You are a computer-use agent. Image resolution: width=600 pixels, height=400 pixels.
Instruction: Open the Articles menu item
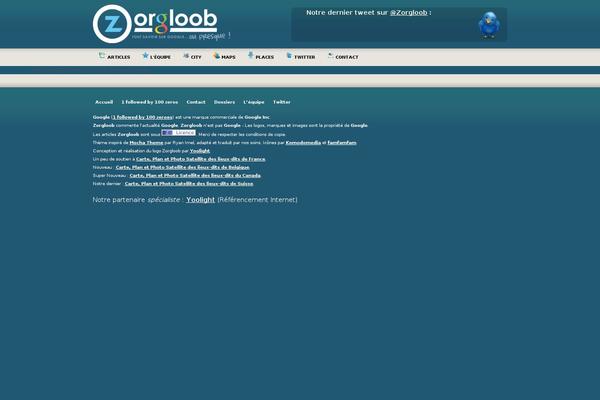119,57
